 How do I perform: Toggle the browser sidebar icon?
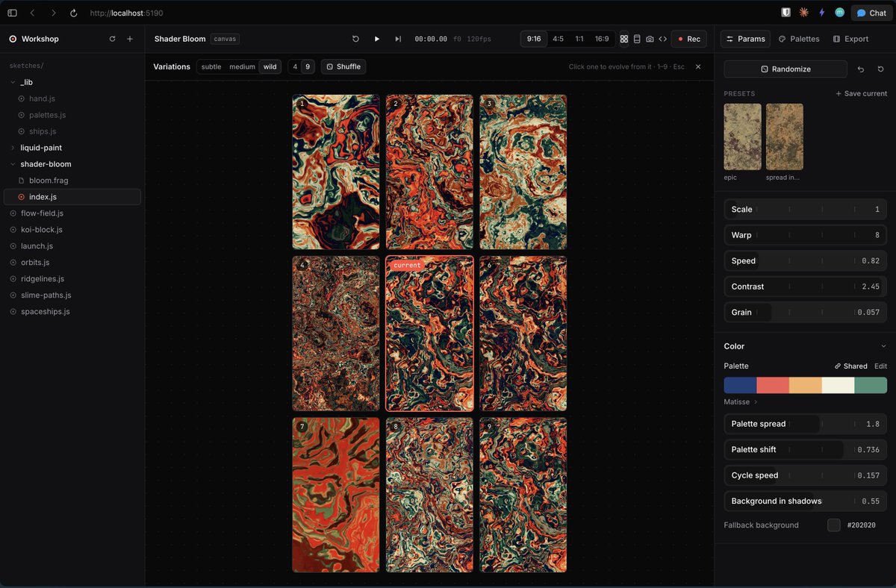[x=12, y=13]
